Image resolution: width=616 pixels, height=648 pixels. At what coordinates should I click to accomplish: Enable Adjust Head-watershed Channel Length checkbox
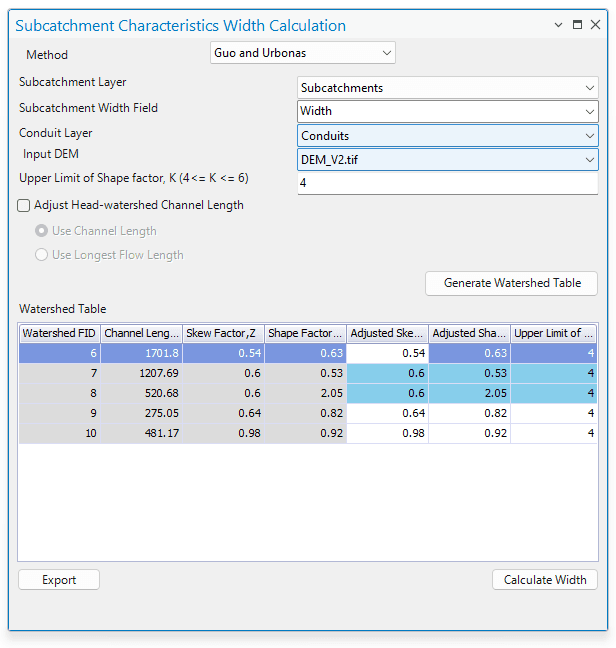click(x=24, y=205)
